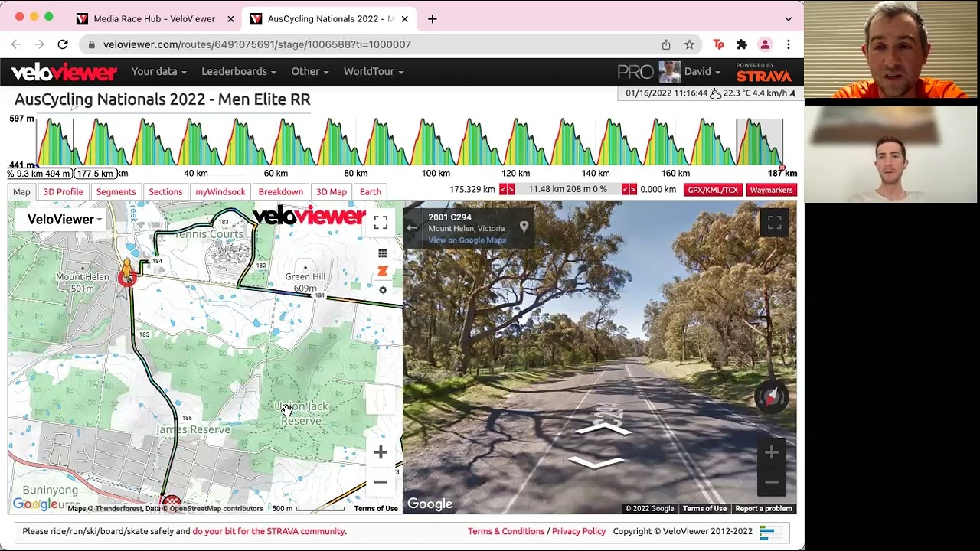This screenshot has width=980, height=551.
Task: Open Chrome profile avatar
Action: click(765, 44)
